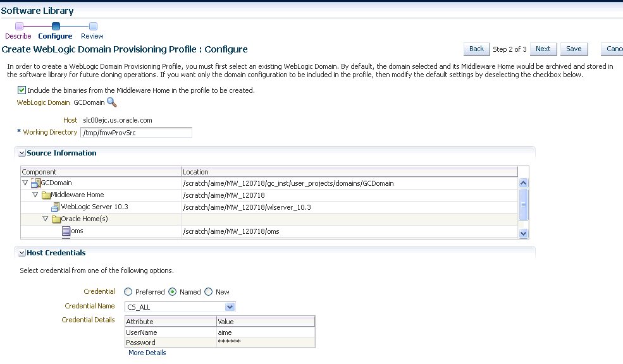The image size is (623, 364).
Task: Click the oms component icon
Action: [x=66, y=231]
